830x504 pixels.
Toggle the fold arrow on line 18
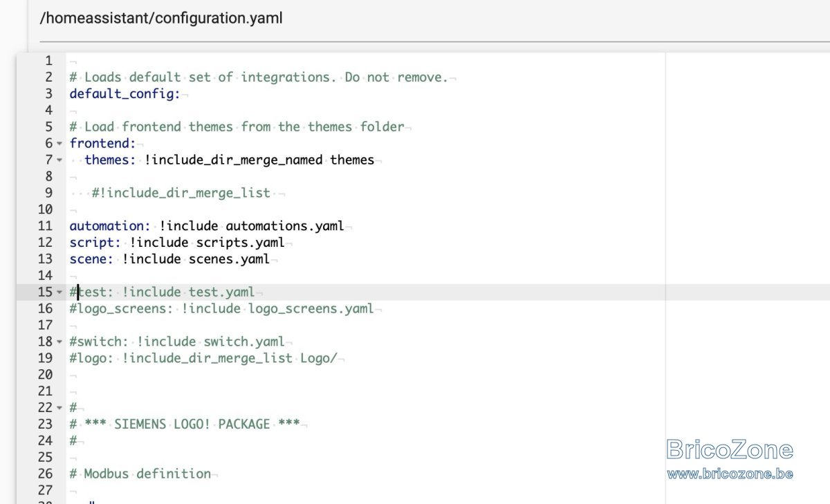[x=59, y=342]
